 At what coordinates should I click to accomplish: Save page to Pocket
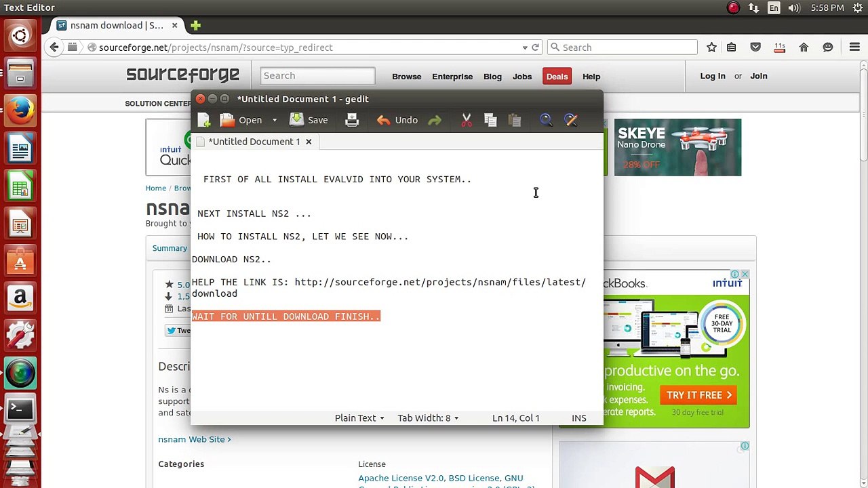point(755,47)
